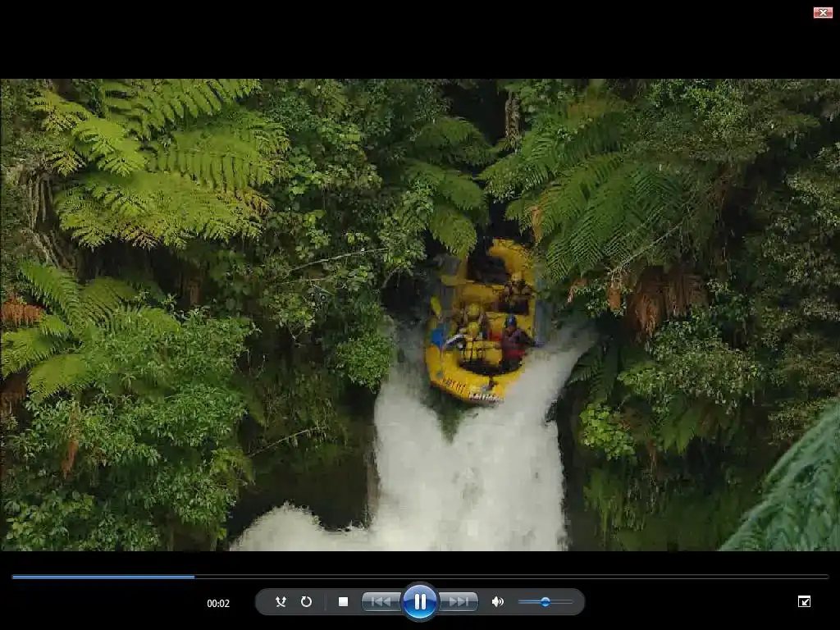Close the player window
Image resolution: width=840 pixels, height=630 pixels.
[822, 12]
